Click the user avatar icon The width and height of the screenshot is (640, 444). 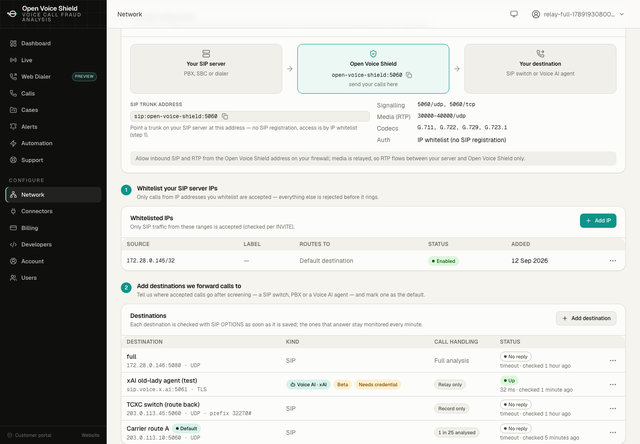(536, 14)
